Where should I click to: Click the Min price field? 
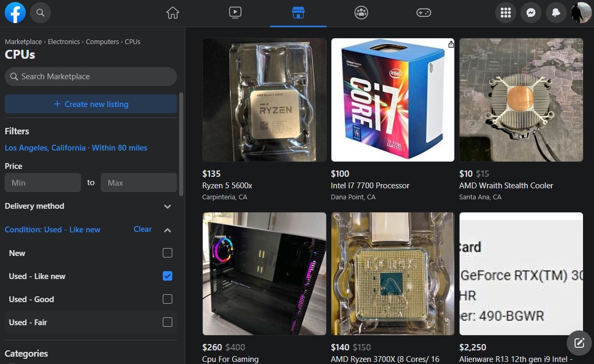click(43, 183)
